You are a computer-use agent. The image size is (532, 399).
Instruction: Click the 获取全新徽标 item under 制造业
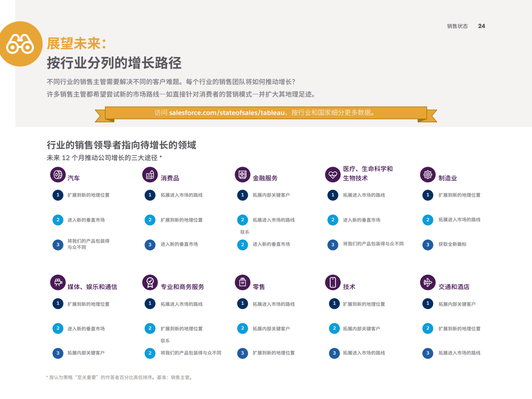(x=452, y=244)
